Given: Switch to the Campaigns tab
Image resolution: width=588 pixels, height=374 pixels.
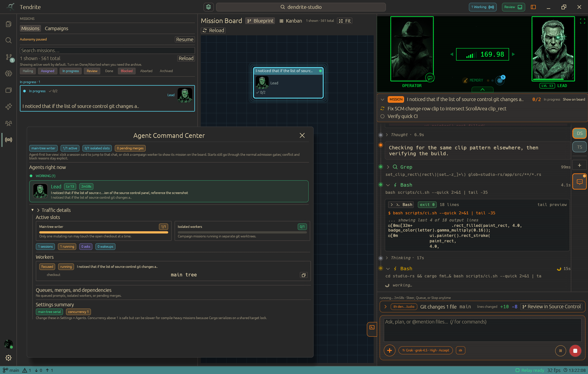Looking at the screenshot, I should [57, 28].
